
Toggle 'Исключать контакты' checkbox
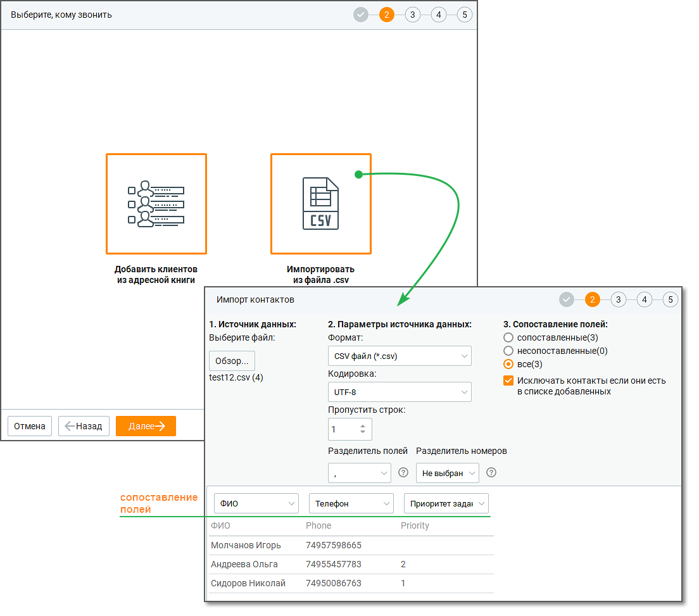(x=508, y=380)
